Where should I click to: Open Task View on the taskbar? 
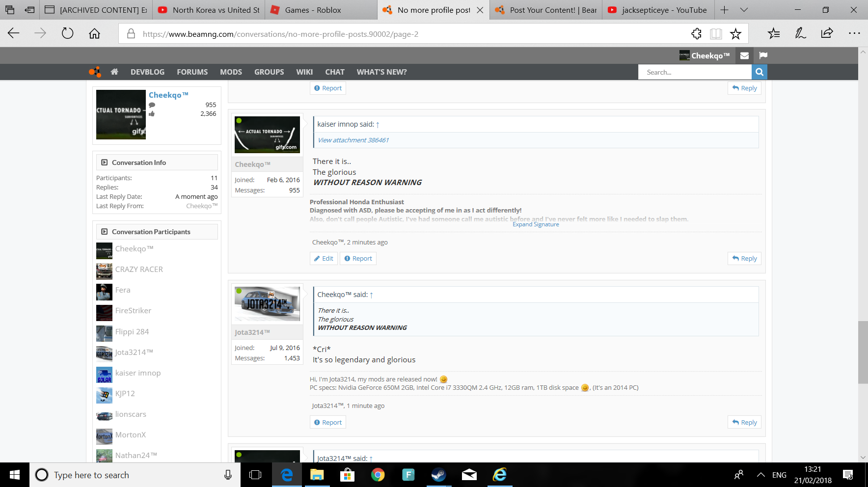point(255,475)
